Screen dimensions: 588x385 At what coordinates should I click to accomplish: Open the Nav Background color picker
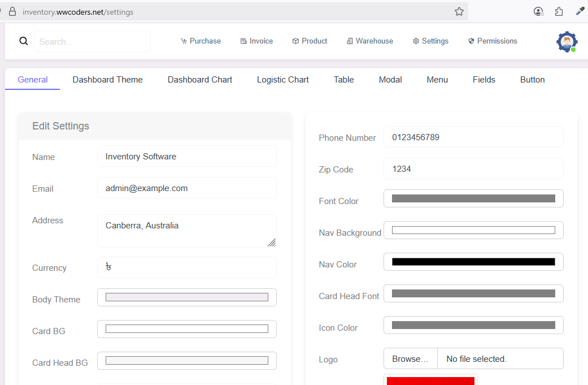[x=473, y=230]
